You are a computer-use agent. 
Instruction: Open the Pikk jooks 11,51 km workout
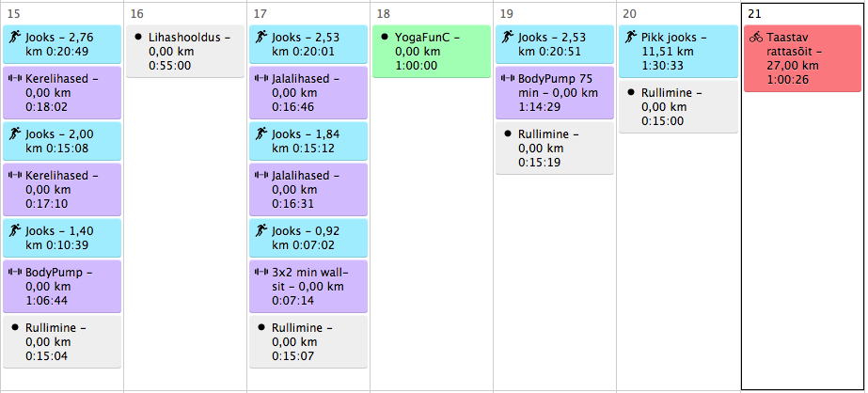678,52
